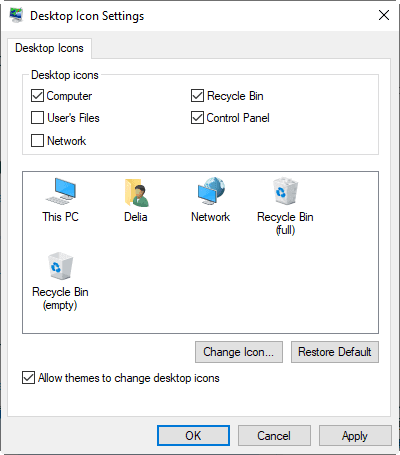This screenshot has height=455, width=400.
Task: Select the Recycle Bin (empty) icon
Action: 60,266
